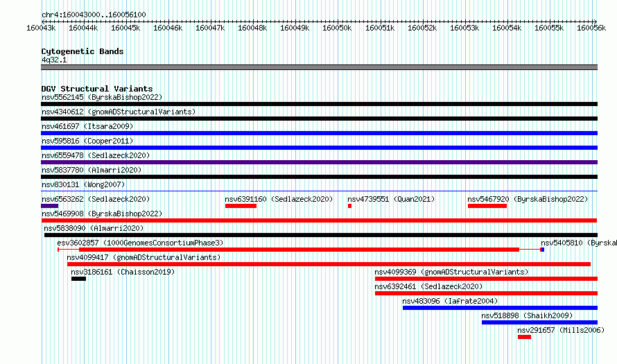
Task: Click the nsv5405810 label text
Action: click(578, 243)
